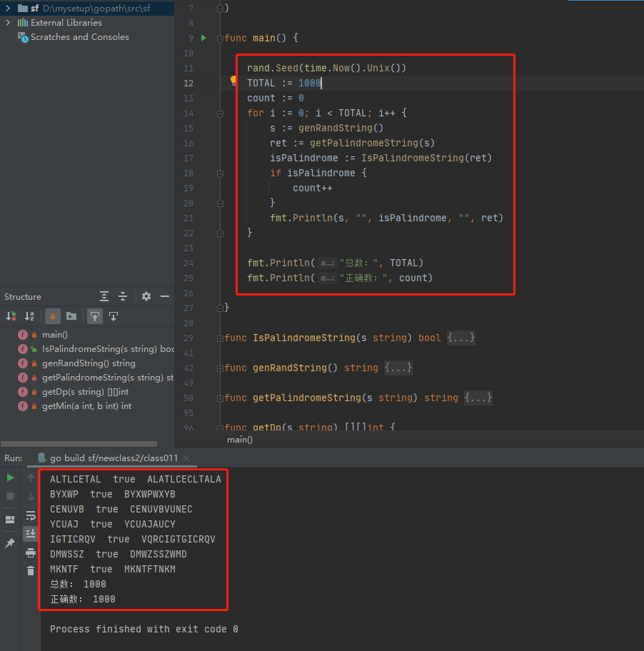Toggle group by file folder icon in Structure
644x651 pixels.
tap(71, 316)
